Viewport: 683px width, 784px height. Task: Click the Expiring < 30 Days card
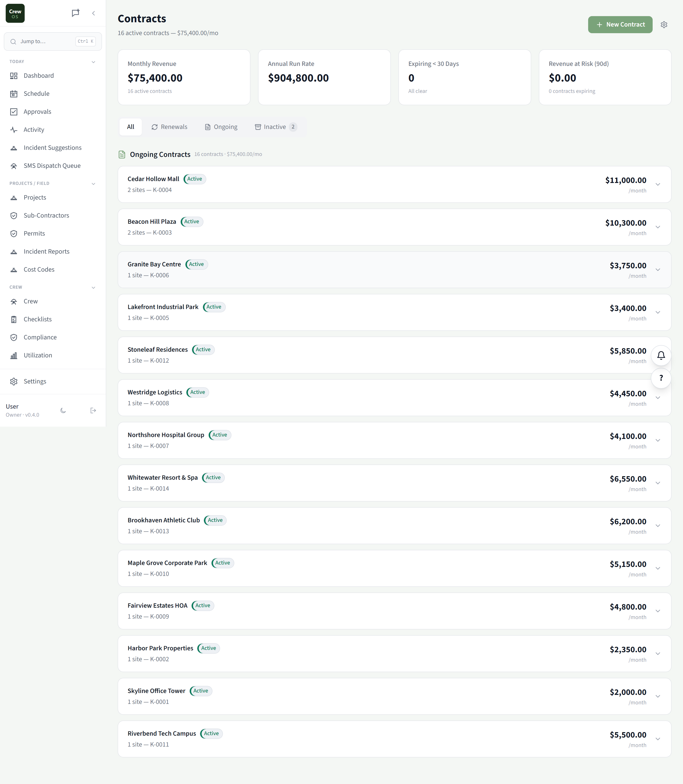click(x=465, y=77)
